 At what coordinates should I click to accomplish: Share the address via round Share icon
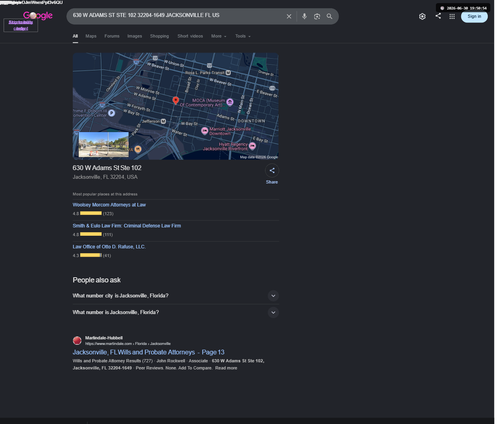coord(272,171)
